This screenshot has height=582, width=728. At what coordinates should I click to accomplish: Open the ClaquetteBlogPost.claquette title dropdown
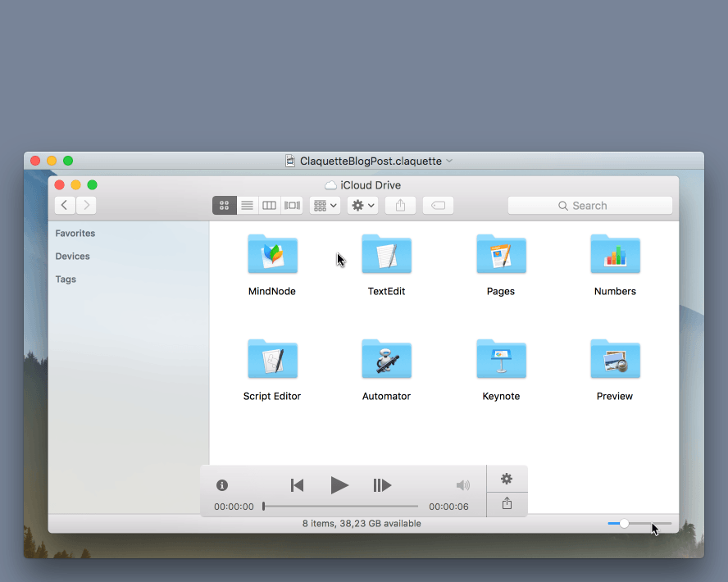tap(449, 161)
